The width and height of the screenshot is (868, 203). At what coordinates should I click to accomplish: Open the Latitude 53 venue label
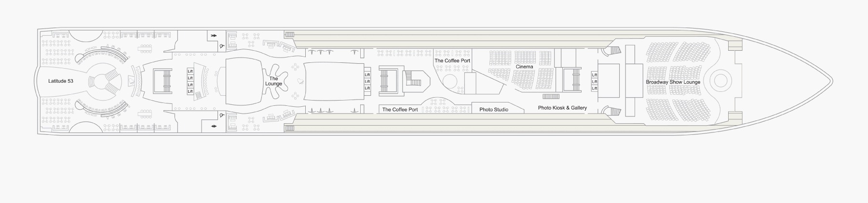[x=61, y=81]
